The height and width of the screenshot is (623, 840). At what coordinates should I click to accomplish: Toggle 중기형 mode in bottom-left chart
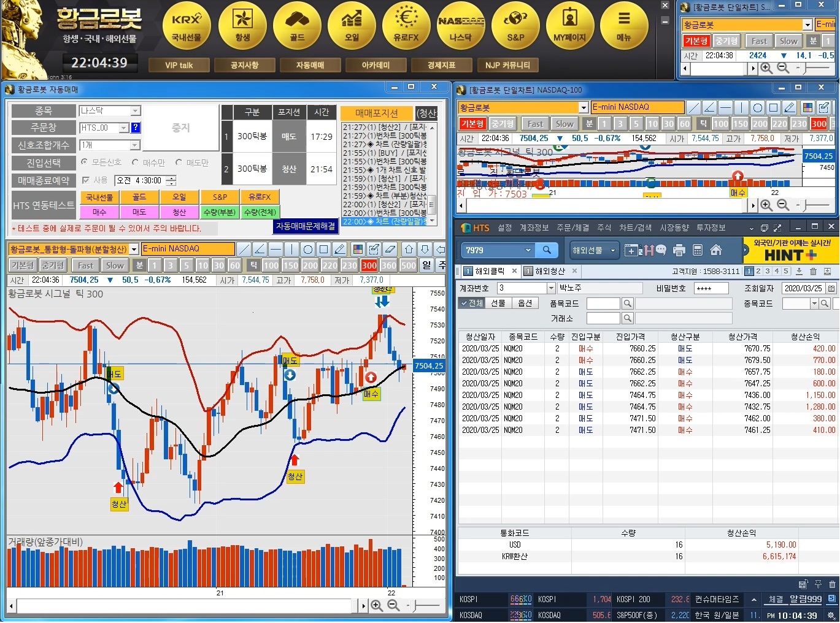coord(53,265)
